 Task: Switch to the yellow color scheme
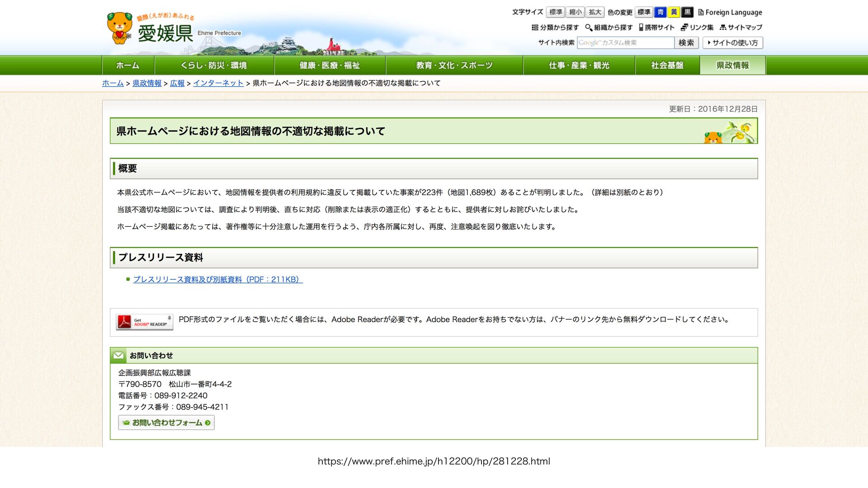pyautogui.click(x=674, y=12)
